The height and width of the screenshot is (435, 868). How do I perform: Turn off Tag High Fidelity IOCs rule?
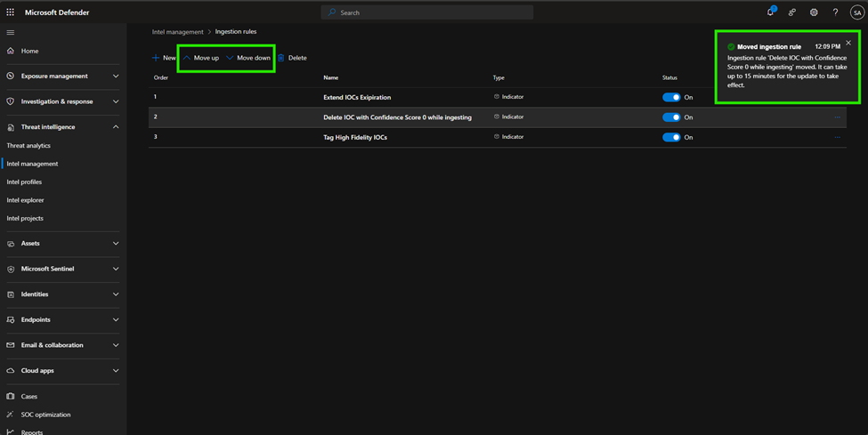(x=671, y=137)
